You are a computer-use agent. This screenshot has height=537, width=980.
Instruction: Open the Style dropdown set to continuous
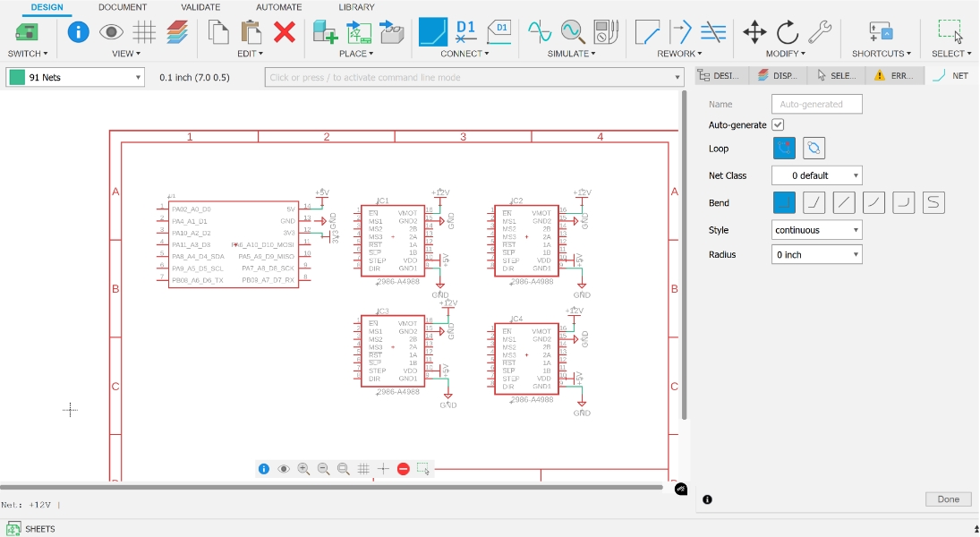click(x=817, y=230)
